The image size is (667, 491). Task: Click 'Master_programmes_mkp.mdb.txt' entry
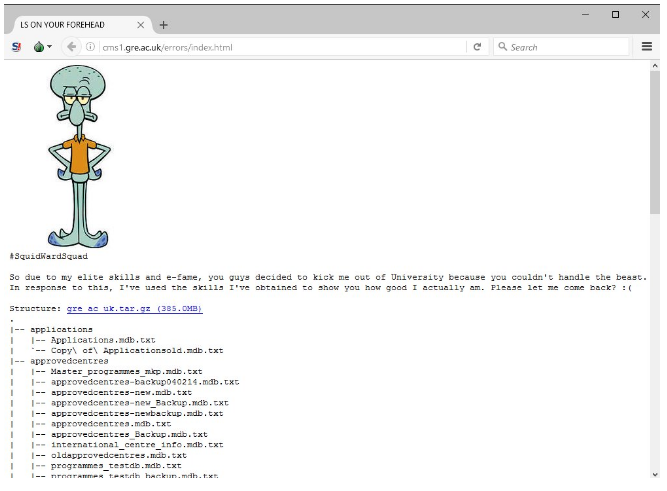click(126, 371)
